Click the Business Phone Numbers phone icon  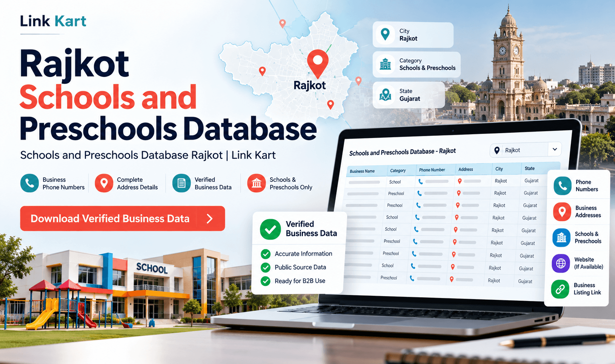click(29, 183)
